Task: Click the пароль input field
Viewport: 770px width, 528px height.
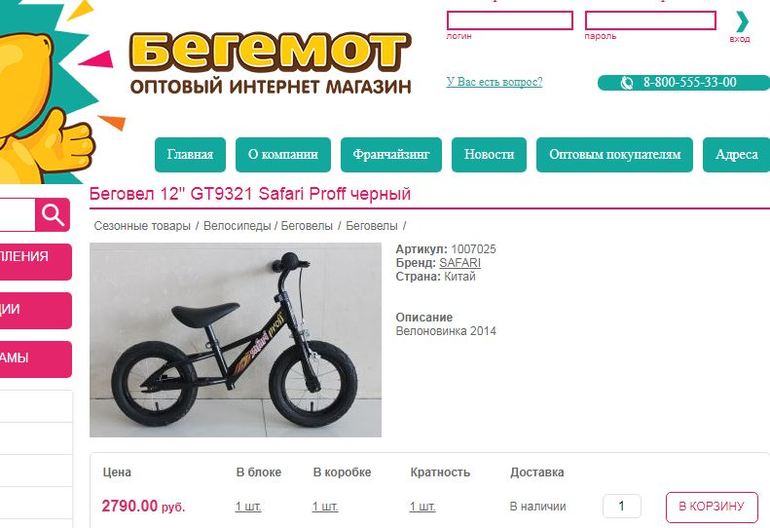Action: 650,21
